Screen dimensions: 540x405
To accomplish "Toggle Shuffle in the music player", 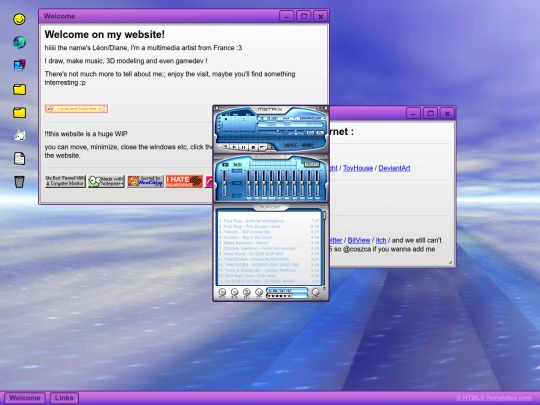I will (290, 145).
